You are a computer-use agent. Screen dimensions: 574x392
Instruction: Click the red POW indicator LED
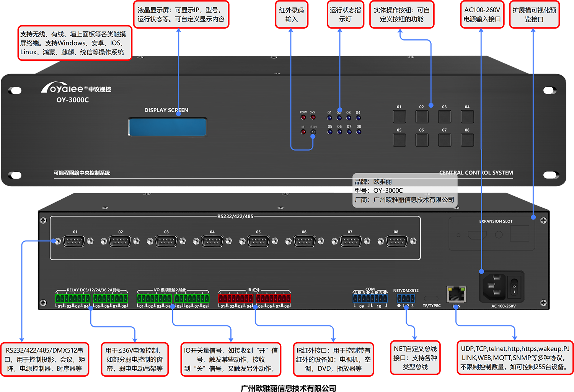pyautogui.click(x=303, y=118)
